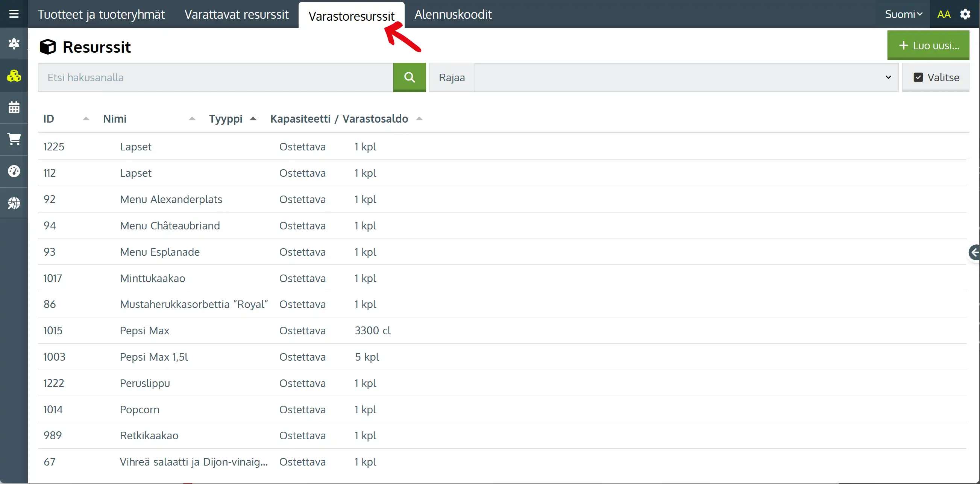Sort by the Tyyppi column arrow
This screenshot has height=484, width=980.
tap(253, 119)
